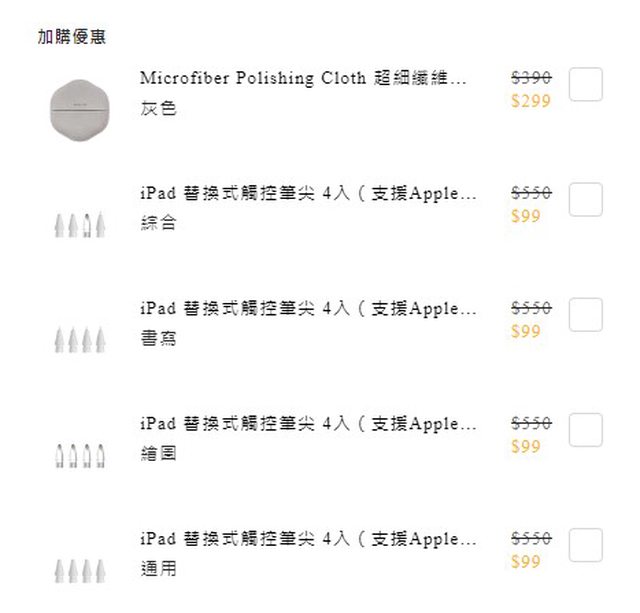Click the 加購優惠 section heading
The image size is (640, 613).
pyautogui.click(x=72, y=37)
